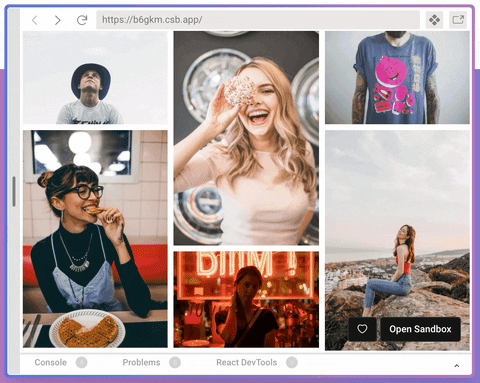Click the Problems count badge
Screen dimensions: 480x383
[x=175, y=362]
